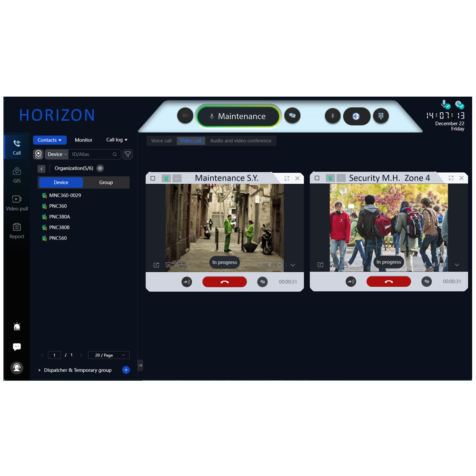Image resolution: width=476 pixels, height=476 pixels.
Task: Switch to the Voice call tab
Action: [x=161, y=141]
